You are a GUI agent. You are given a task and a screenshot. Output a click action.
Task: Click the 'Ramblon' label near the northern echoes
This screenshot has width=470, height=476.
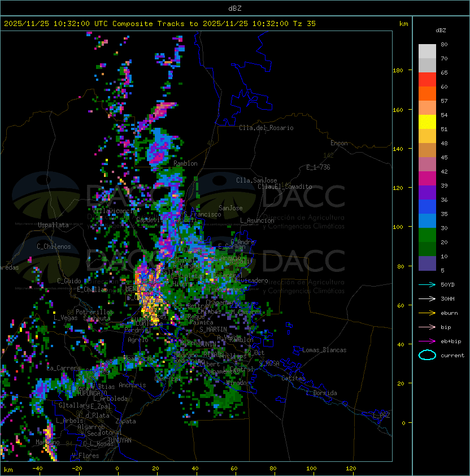tap(185, 163)
